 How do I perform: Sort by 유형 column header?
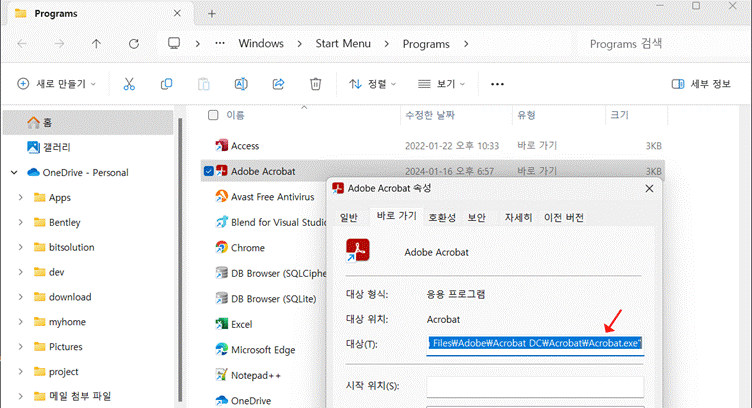(x=526, y=115)
